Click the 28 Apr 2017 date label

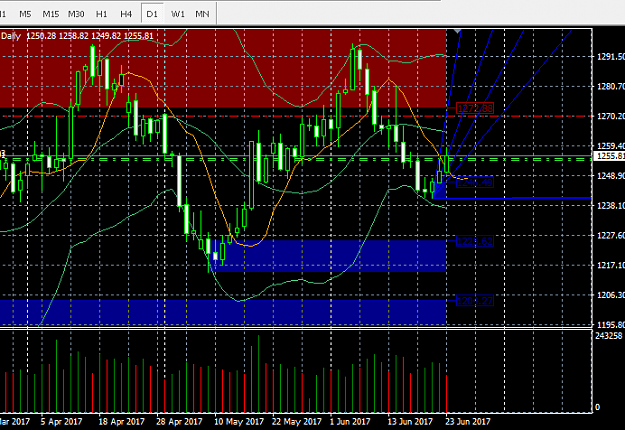click(179, 421)
